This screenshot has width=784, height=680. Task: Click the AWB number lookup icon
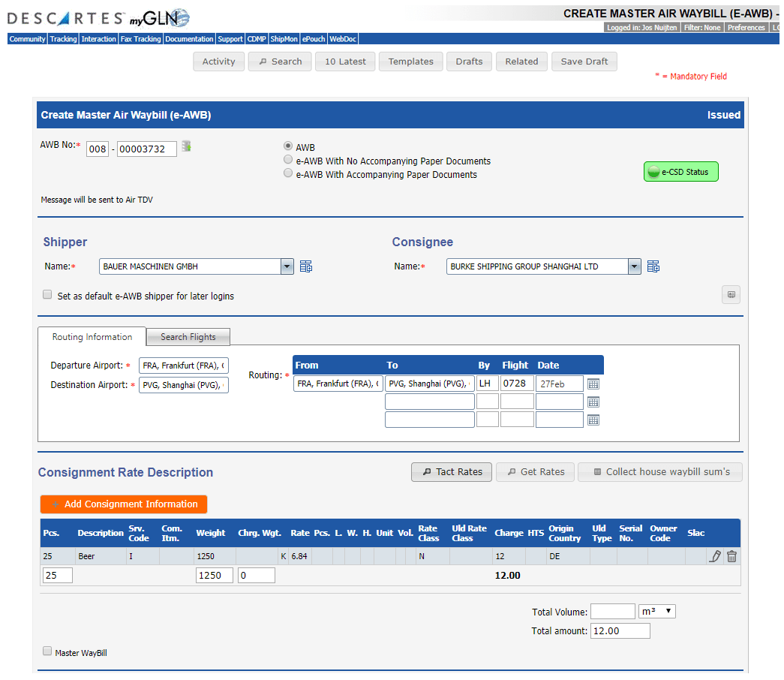(186, 146)
